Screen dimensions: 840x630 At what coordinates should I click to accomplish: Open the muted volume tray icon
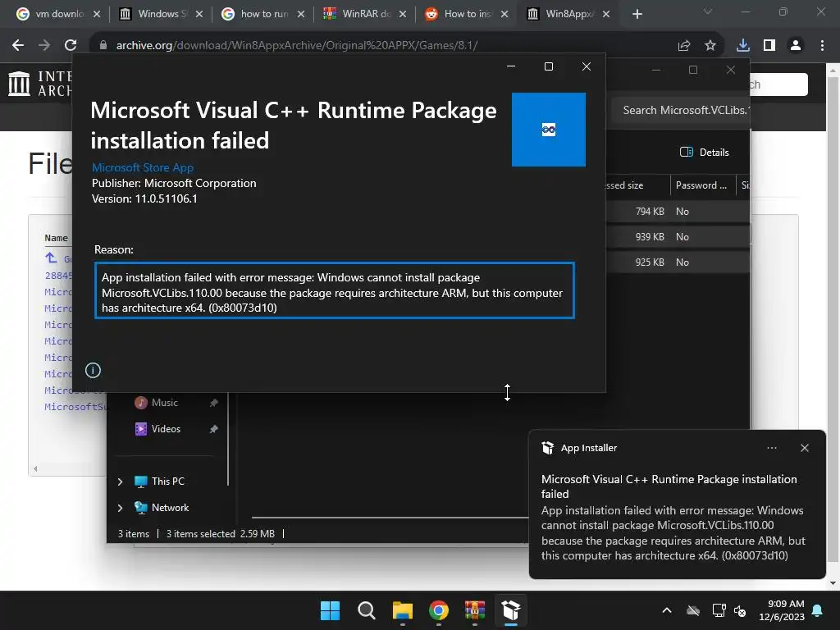click(741, 610)
